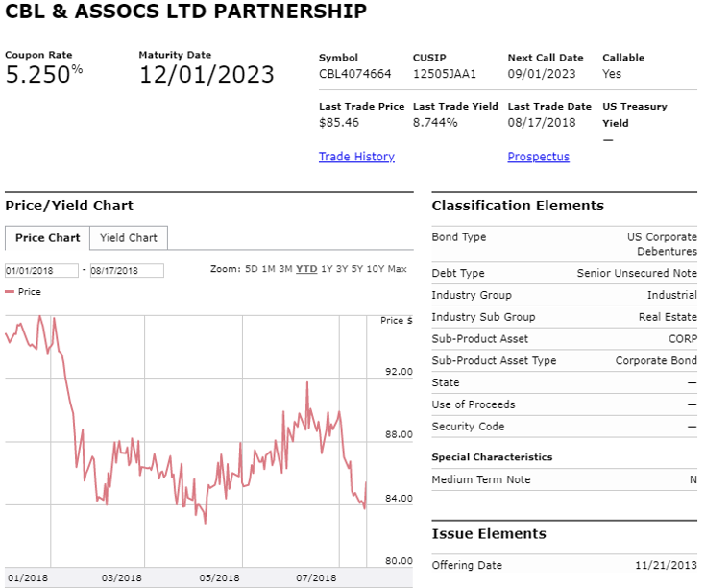Set chart zoom to 5D
This screenshot has width=705, height=588.
[252, 269]
